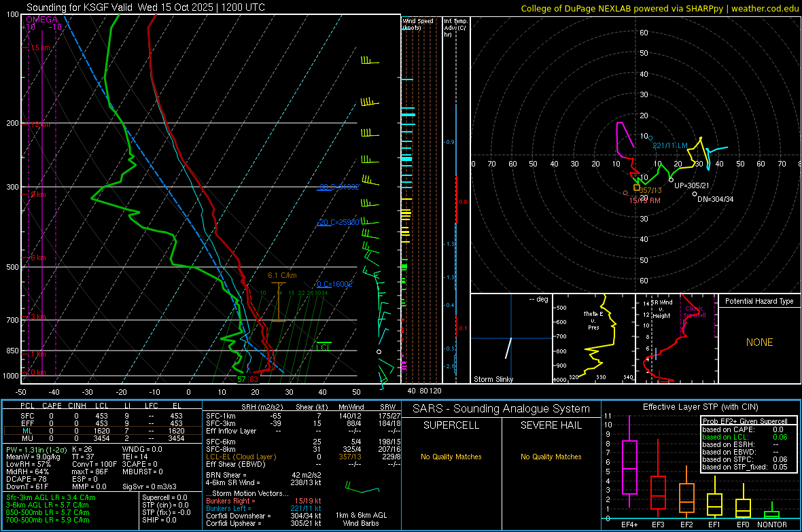The width and height of the screenshot is (802, 532).
Task: Click the "ConvT = 100F" value
Action: pyautogui.click(x=94, y=465)
